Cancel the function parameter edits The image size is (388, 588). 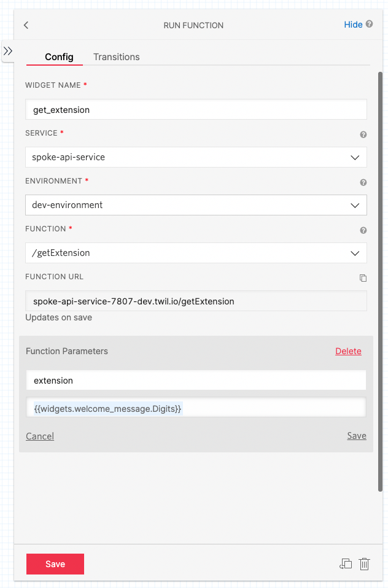click(39, 436)
